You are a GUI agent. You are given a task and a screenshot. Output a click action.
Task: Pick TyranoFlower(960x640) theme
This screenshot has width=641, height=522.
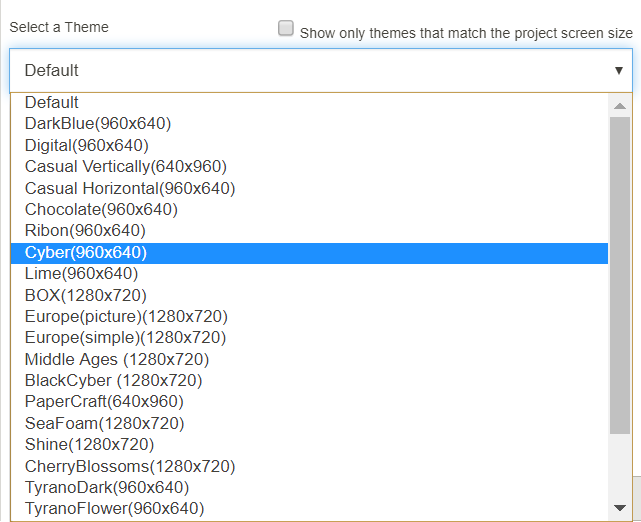(309, 509)
